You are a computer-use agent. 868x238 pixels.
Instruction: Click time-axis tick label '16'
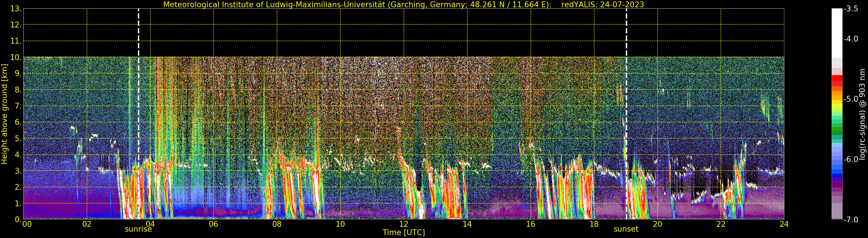tap(531, 224)
